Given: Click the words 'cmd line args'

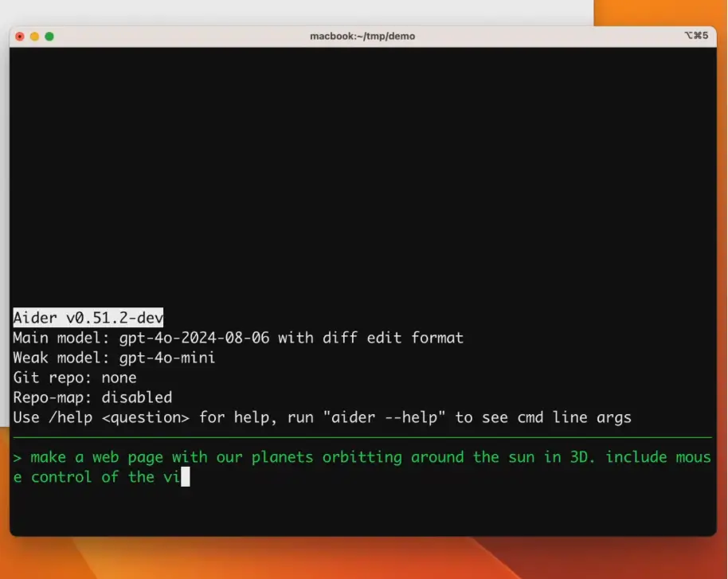Looking at the screenshot, I should 573,417.
